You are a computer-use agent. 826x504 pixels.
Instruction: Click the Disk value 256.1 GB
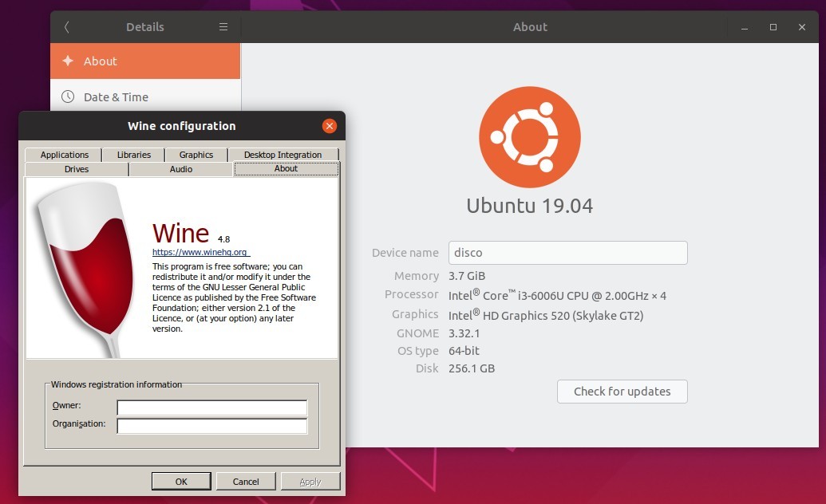(x=472, y=368)
